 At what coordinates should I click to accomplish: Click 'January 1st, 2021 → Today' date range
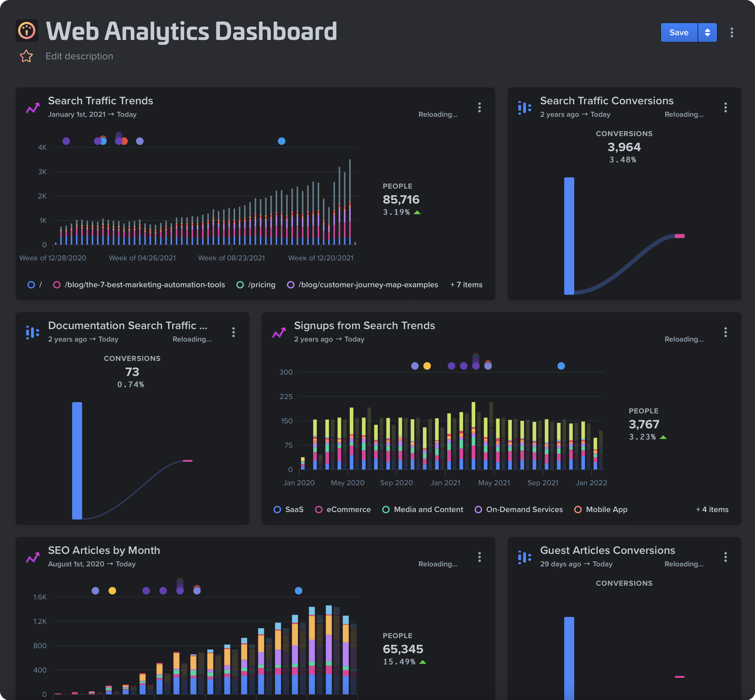(92, 114)
